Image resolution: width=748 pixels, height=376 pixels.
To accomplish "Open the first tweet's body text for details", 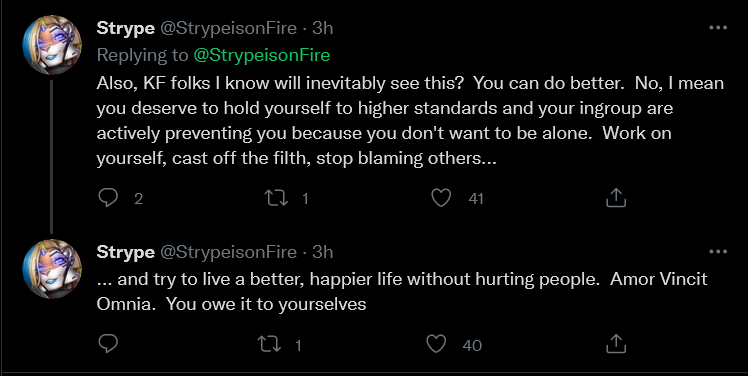I will pyautogui.click(x=410, y=121).
